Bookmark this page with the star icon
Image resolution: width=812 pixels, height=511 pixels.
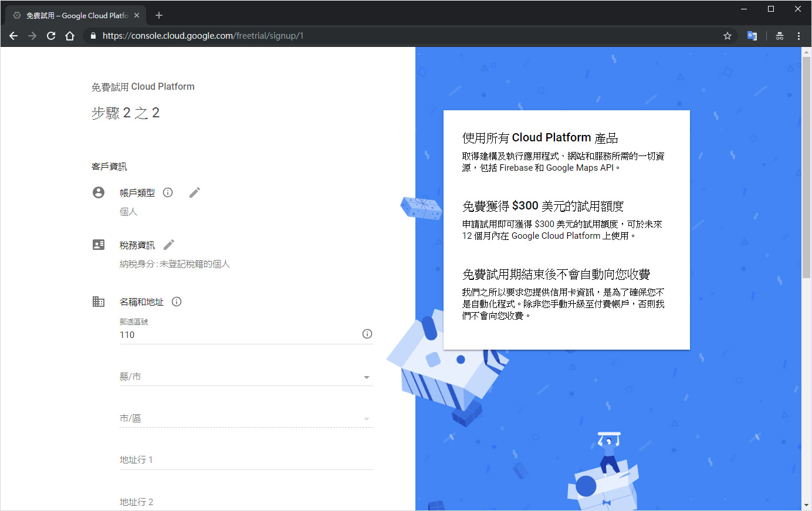tap(728, 36)
